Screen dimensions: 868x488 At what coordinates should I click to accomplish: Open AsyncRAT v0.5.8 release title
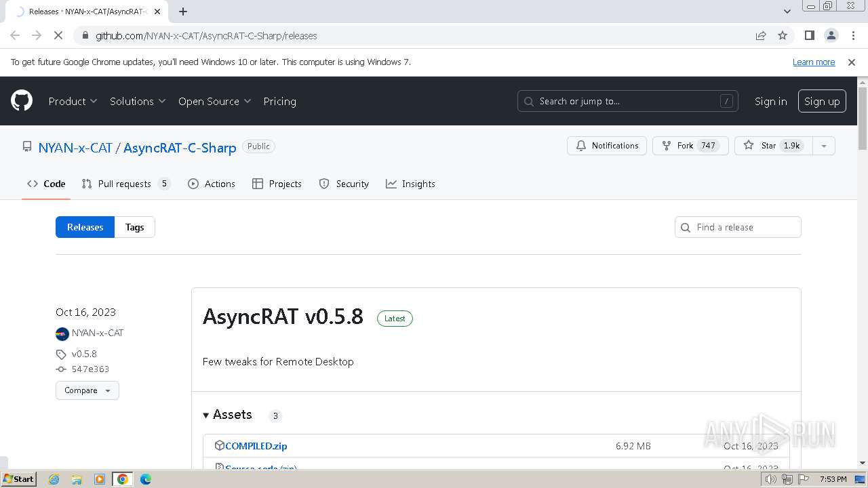pos(283,317)
